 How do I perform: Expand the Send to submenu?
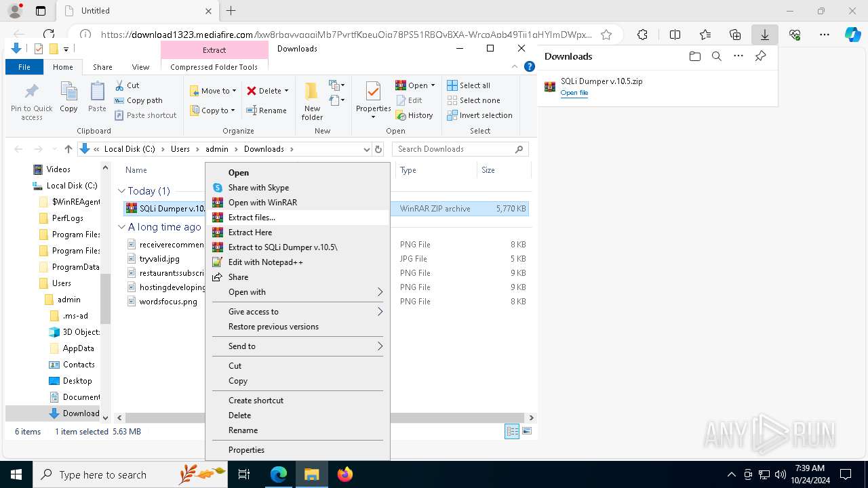[x=297, y=346]
